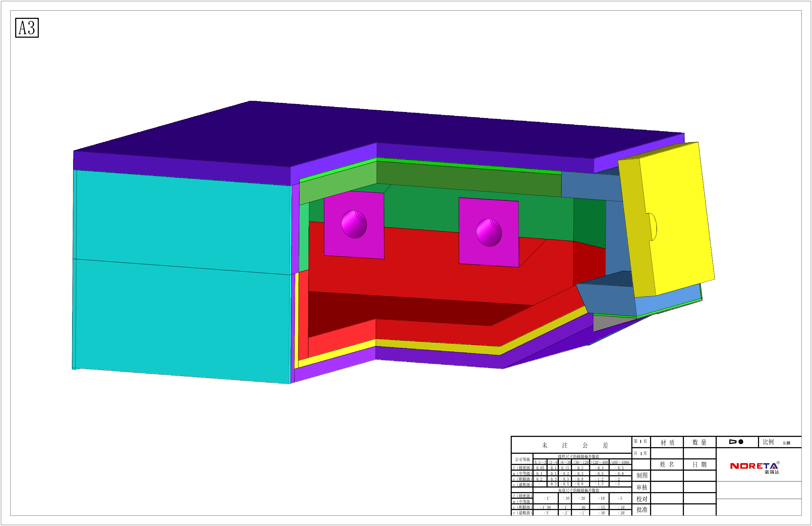The width and height of the screenshot is (812, 526).
Task: Click the first-angle projection symbol
Action: 736,442
